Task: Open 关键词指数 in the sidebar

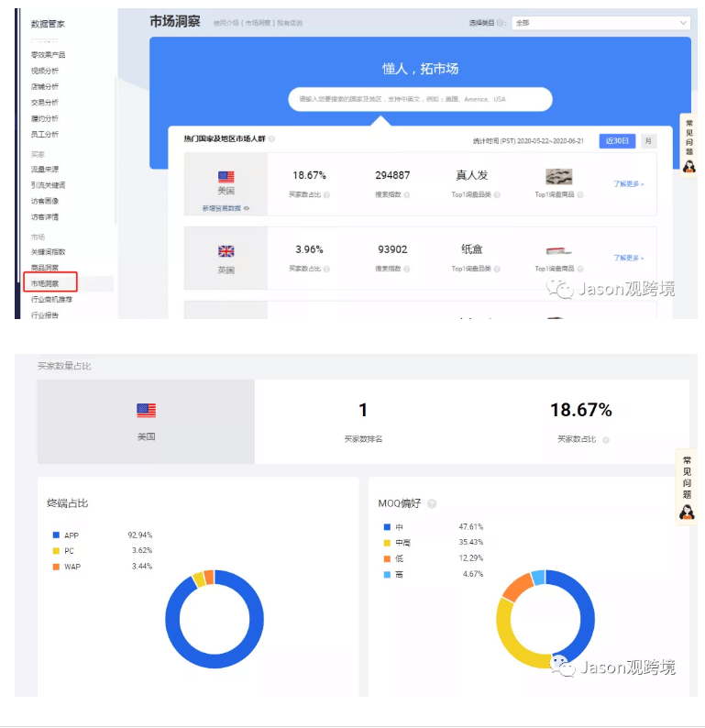Action: pos(49,251)
